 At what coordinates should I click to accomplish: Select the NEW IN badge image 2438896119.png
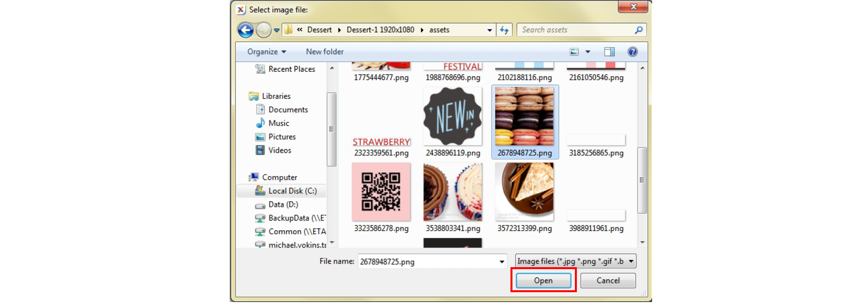(452, 117)
